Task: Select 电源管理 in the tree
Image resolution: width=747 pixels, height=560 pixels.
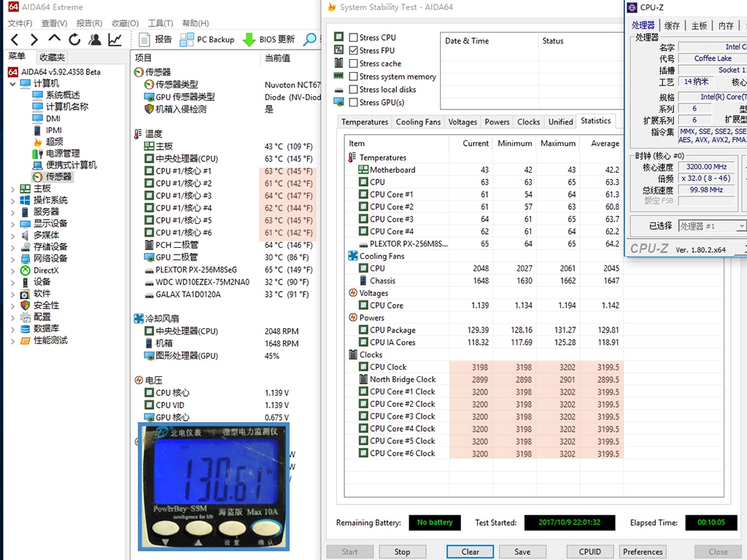Action: tap(63, 153)
